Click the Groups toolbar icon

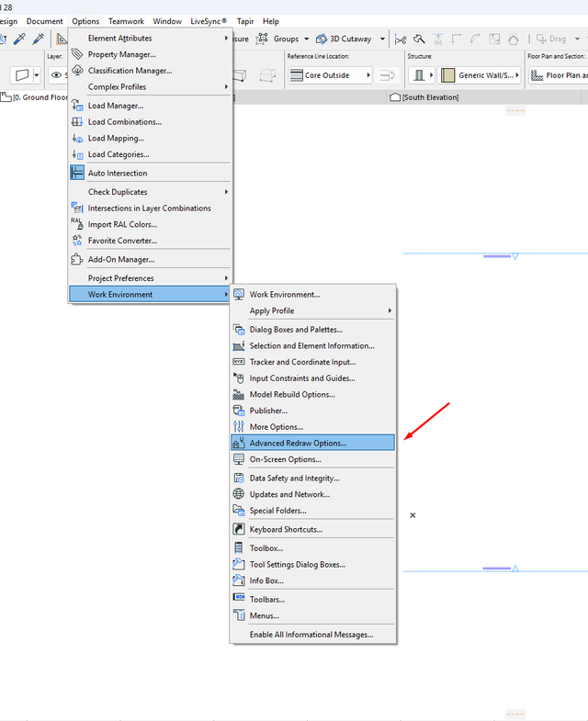click(x=262, y=39)
